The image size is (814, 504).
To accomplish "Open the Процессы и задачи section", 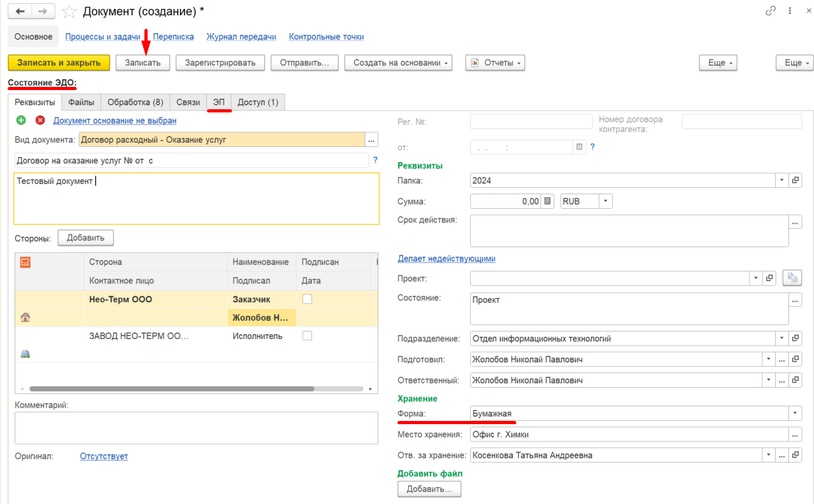I will [x=103, y=37].
